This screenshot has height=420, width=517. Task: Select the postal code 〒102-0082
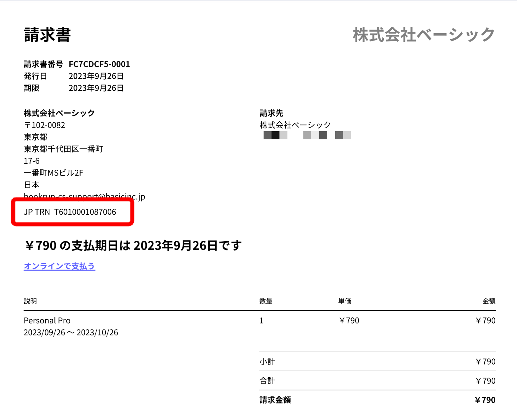point(44,125)
